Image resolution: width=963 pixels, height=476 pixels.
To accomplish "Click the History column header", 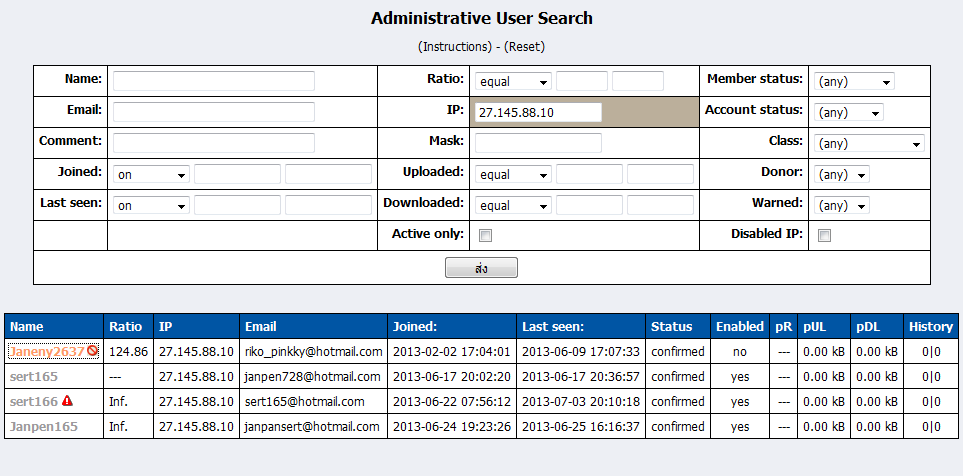I will 930,327.
